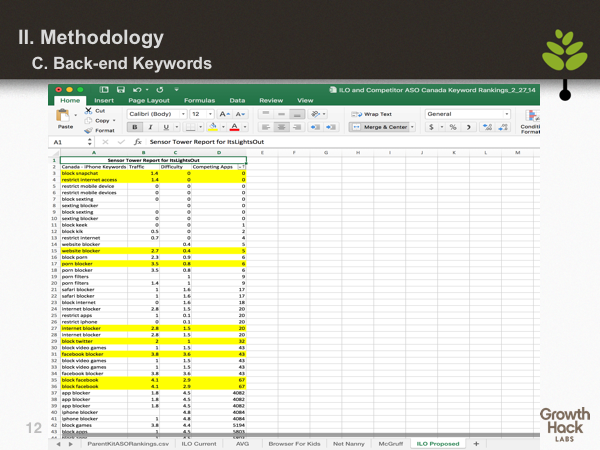Toggle center horizontal alignment

(281, 127)
